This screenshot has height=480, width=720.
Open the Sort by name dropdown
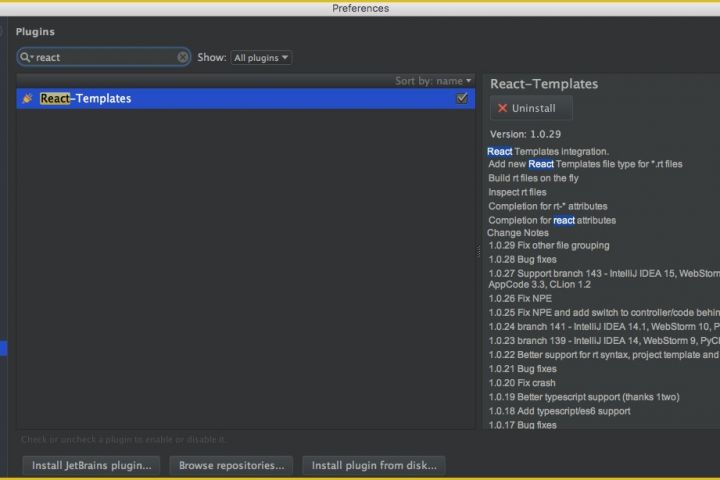coord(433,81)
